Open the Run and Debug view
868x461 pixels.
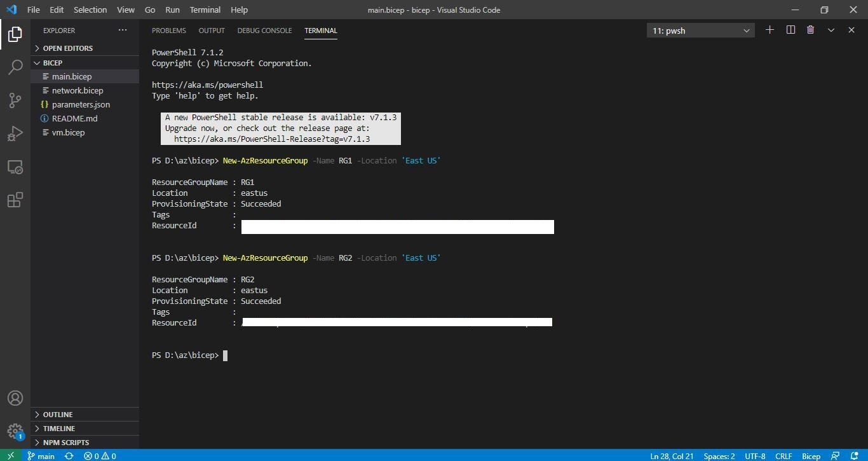(15, 134)
